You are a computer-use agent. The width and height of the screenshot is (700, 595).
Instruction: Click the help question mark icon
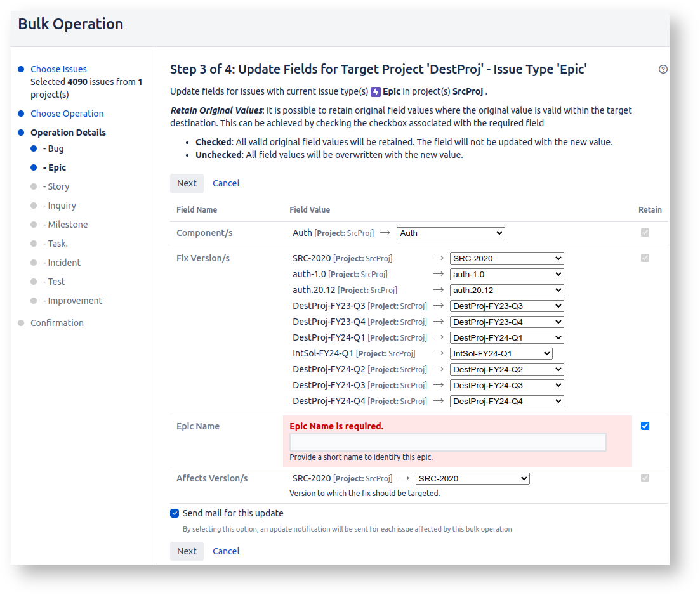pyautogui.click(x=663, y=69)
